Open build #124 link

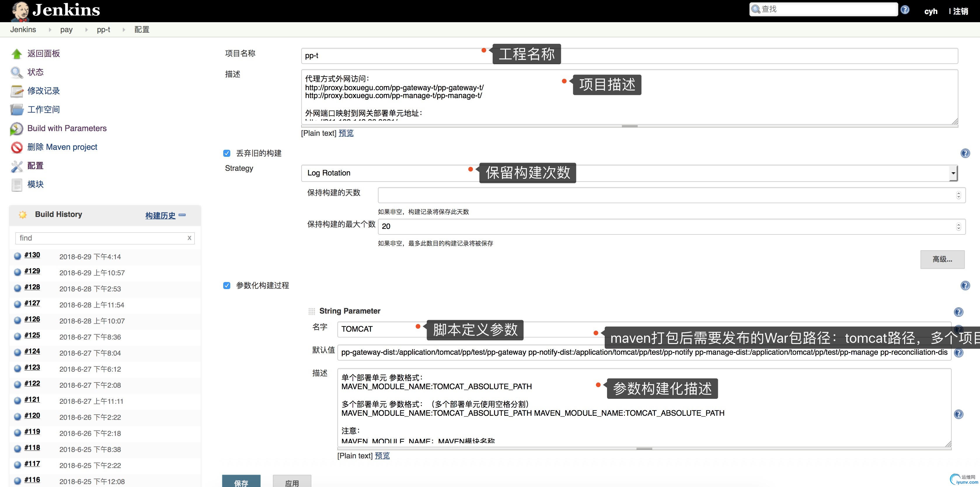coord(32,351)
